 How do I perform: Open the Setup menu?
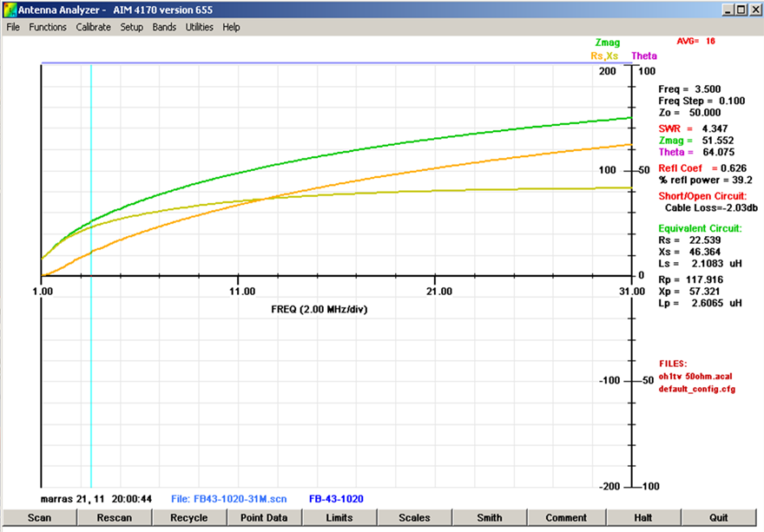click(x=131, y=27)
